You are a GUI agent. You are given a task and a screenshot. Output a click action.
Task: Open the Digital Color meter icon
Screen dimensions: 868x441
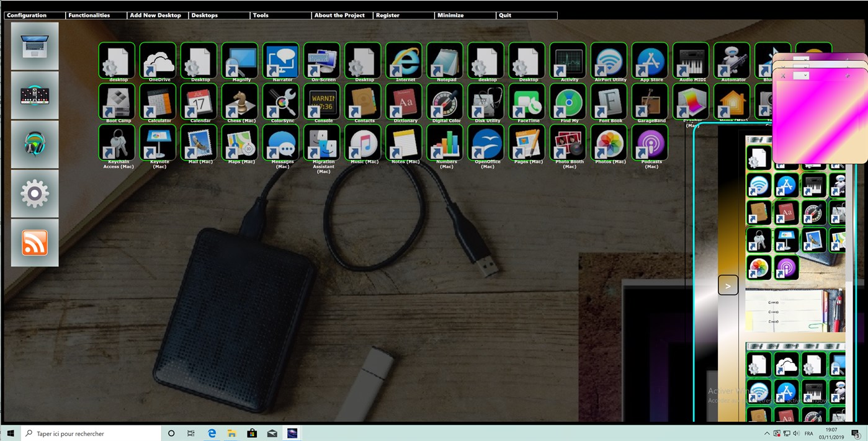point(445,101)
